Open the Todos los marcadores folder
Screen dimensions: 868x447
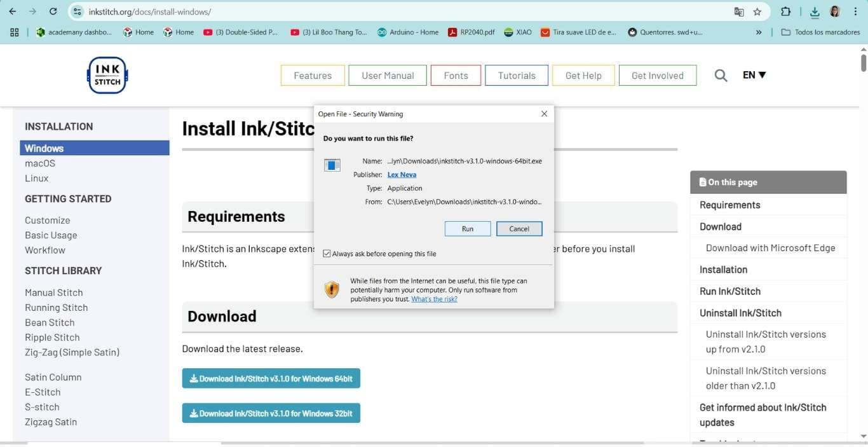(820, 32)
